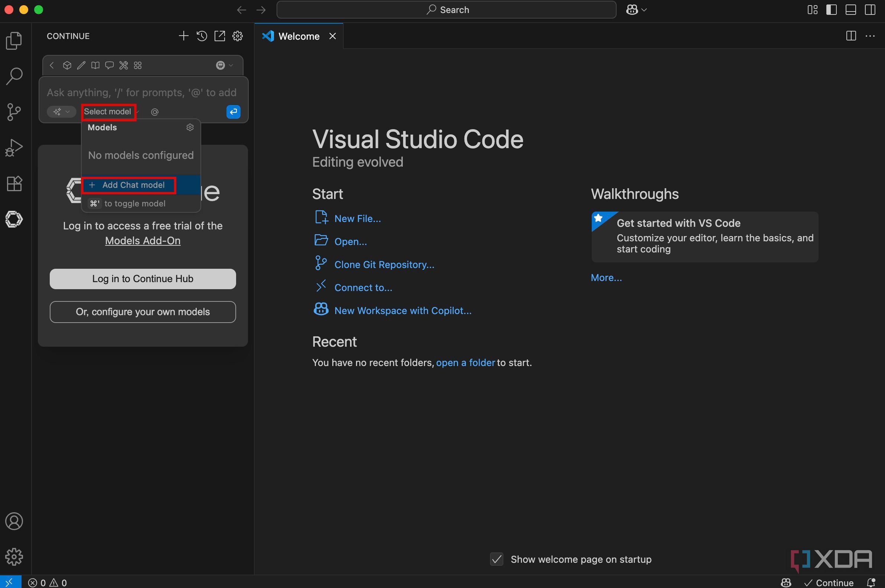The height and width of the screenshot is (588, 885).
Task: Start a new Continue session with plus icon
Action: 183,36
